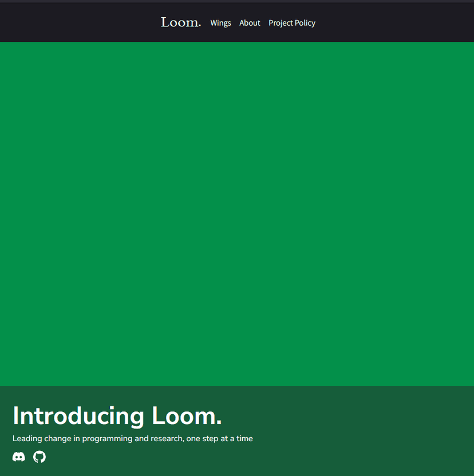The width and height of the screenshot is (474, 476).
Task: Go to the About page
Action: tap(250, 23)
